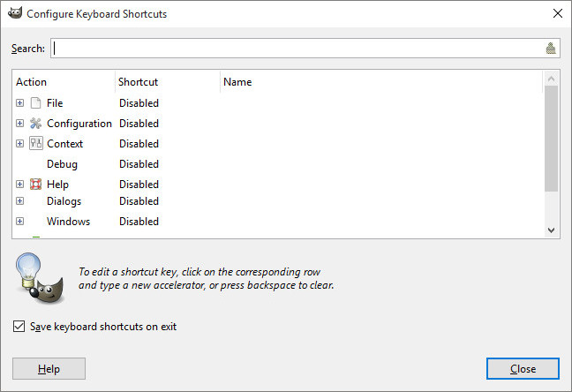Expand the Windows action group
Image resolution: width=572 pixels, height=392 pixels.
20,222
